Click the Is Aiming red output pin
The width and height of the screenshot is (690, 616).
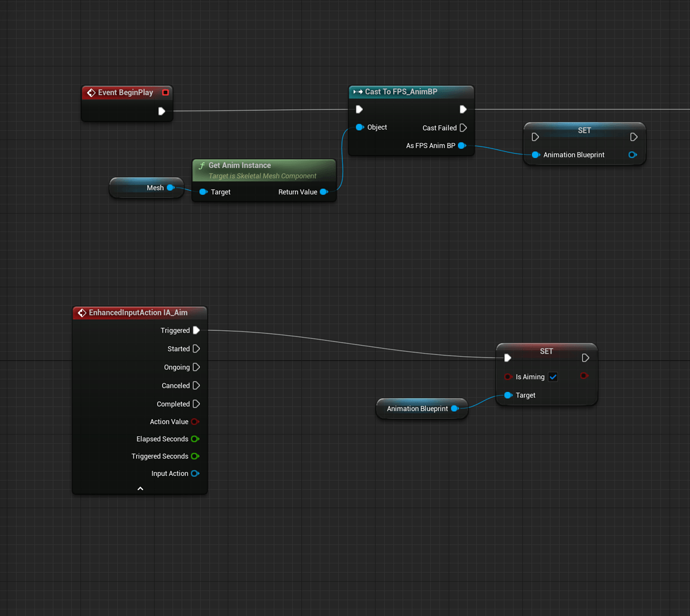(584, 376)
